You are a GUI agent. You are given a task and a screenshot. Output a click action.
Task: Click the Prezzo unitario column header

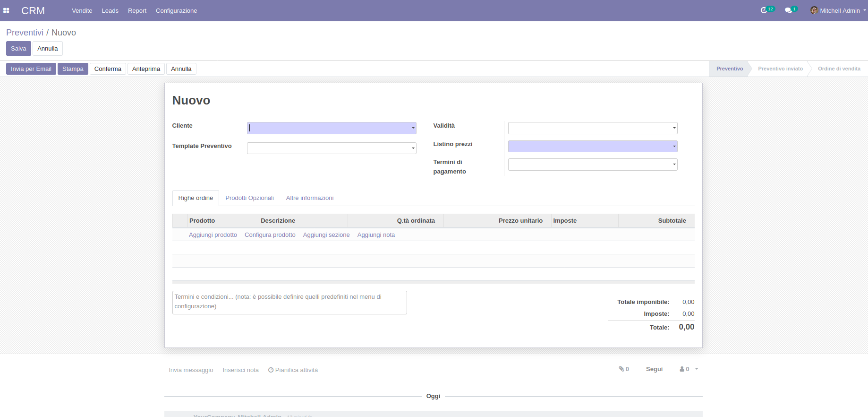pos(498,221)
